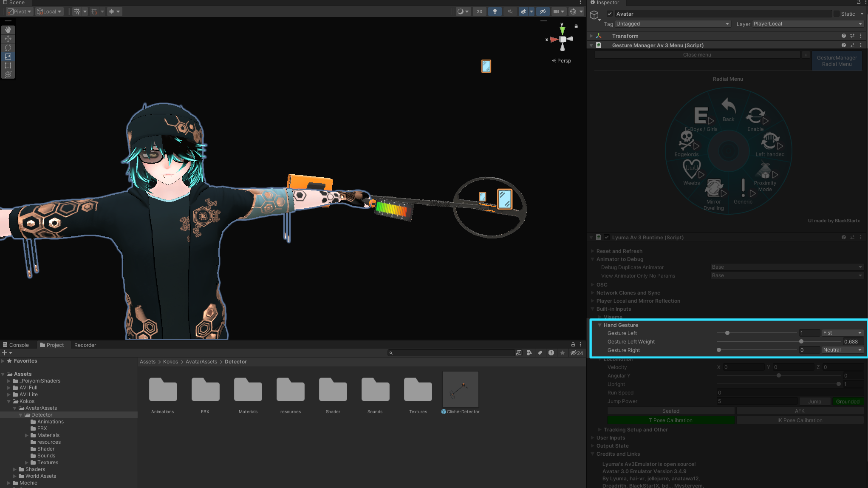Open the Layer PlayerLocal dropdown
The image size is (868, 488).
pos(807,24)
